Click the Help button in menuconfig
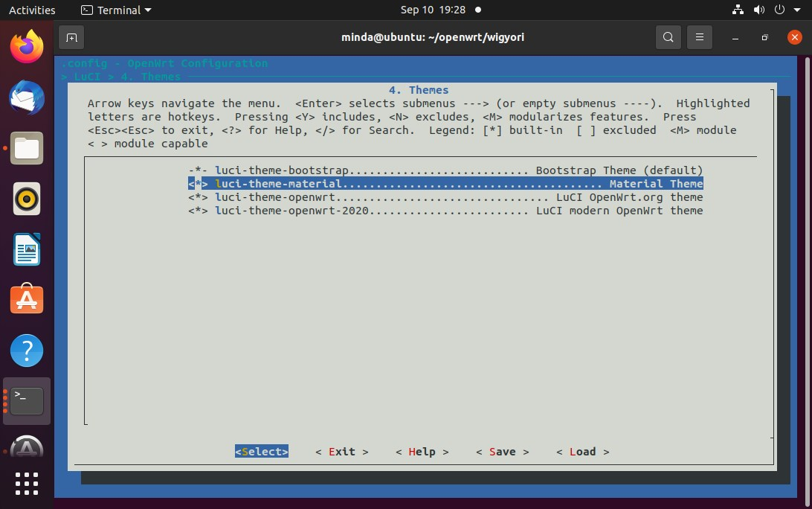 pyautogui.click(x=422, y=452)
